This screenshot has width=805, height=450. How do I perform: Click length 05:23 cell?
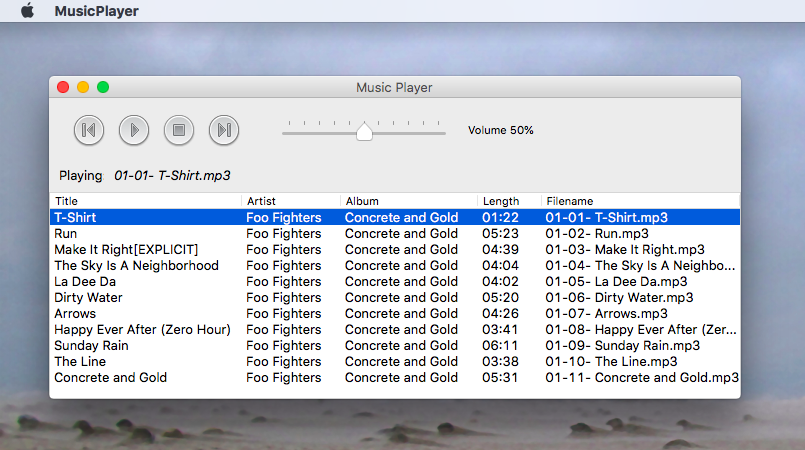[501, 233]
